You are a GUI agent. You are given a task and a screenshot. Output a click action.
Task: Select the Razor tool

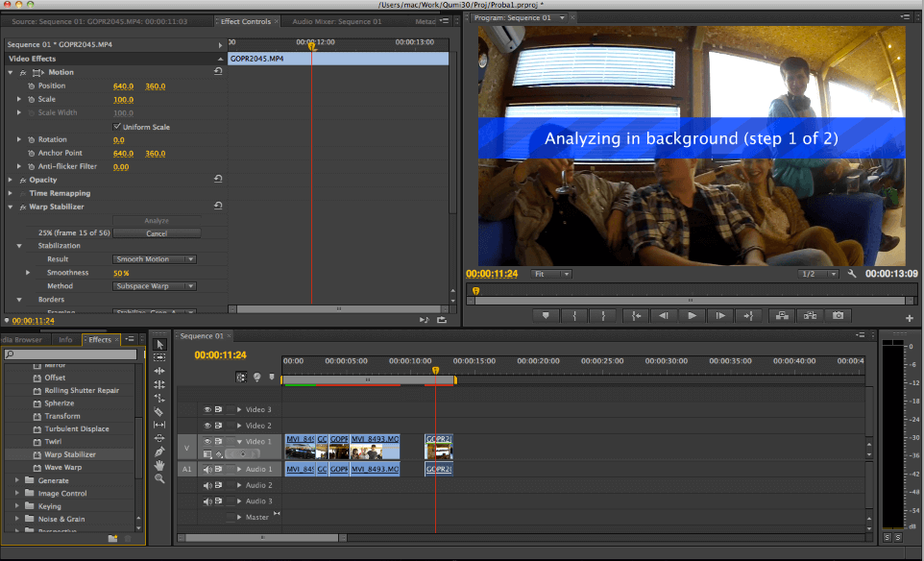tap(159, 411)
